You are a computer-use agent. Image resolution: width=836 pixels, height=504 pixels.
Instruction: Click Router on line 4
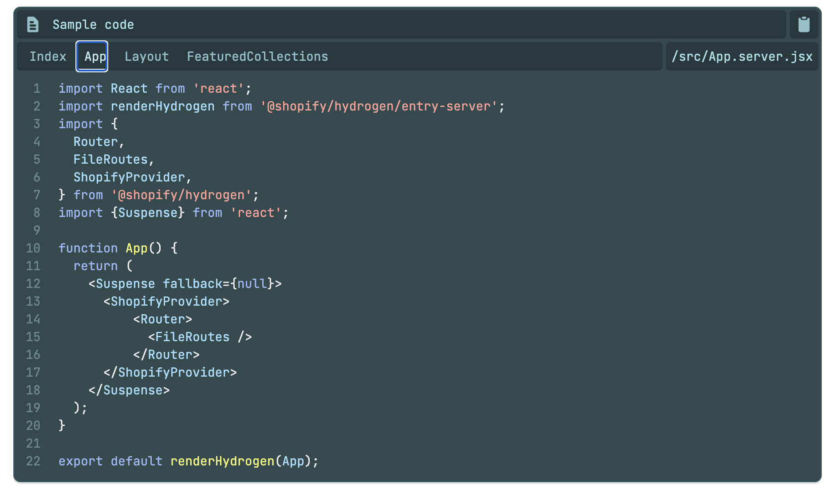coord(95,142)
